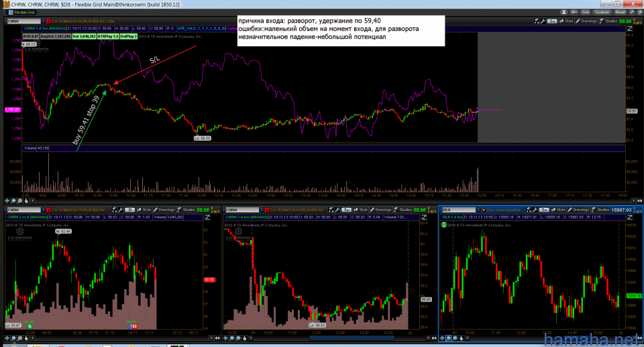Click the share icon on the $DJI chart
Viewport: 644px width, 347px height.
[529, 210]
